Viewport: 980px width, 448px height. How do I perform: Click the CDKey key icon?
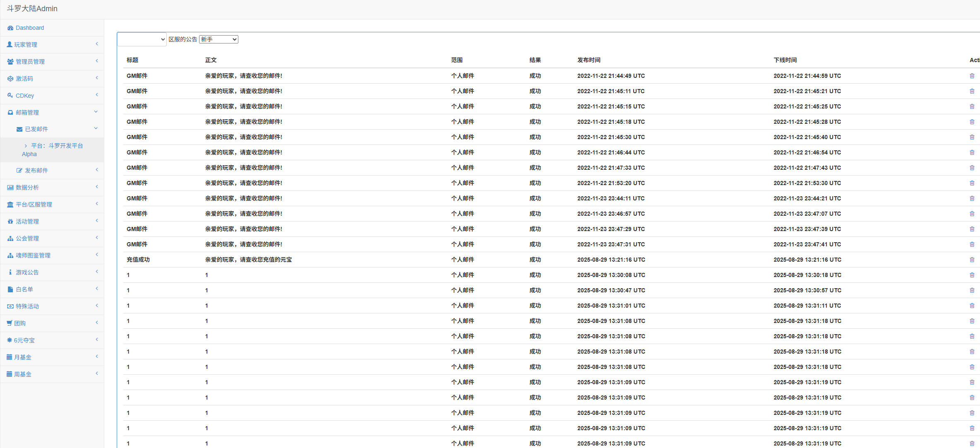(x=10, y=96)
